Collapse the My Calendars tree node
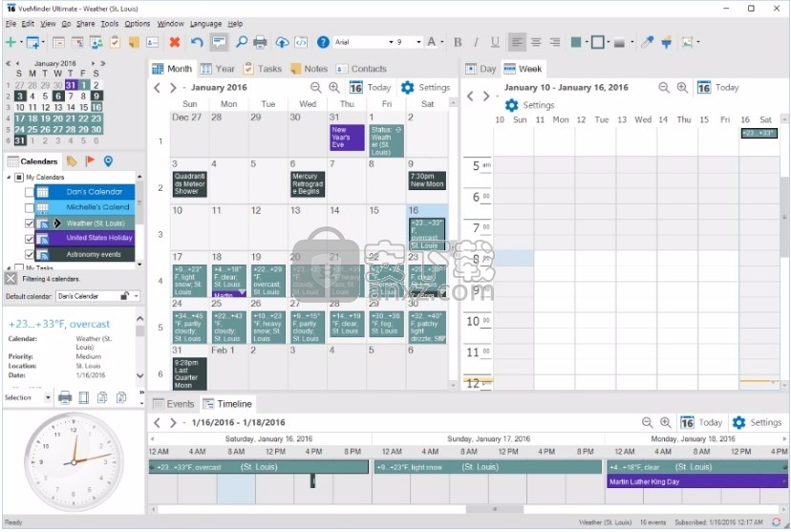Image resolution: width=791 pixels, height=532 pixels. coord(9,178)
